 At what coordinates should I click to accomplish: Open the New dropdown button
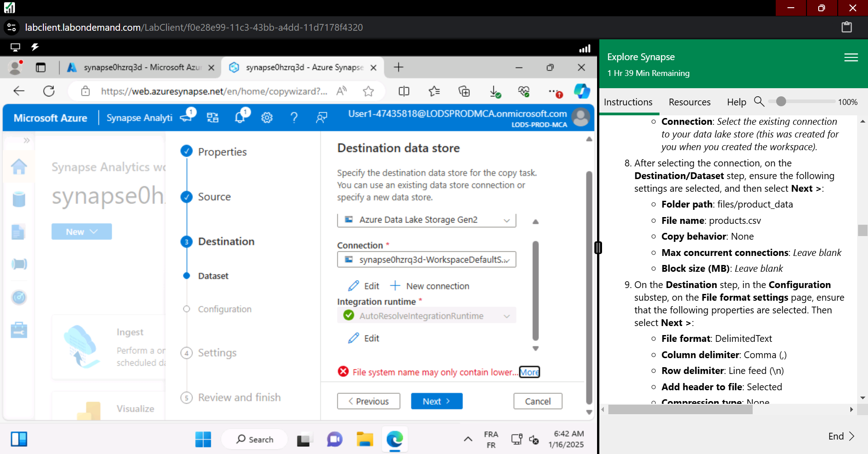click(x=81, y=232)
